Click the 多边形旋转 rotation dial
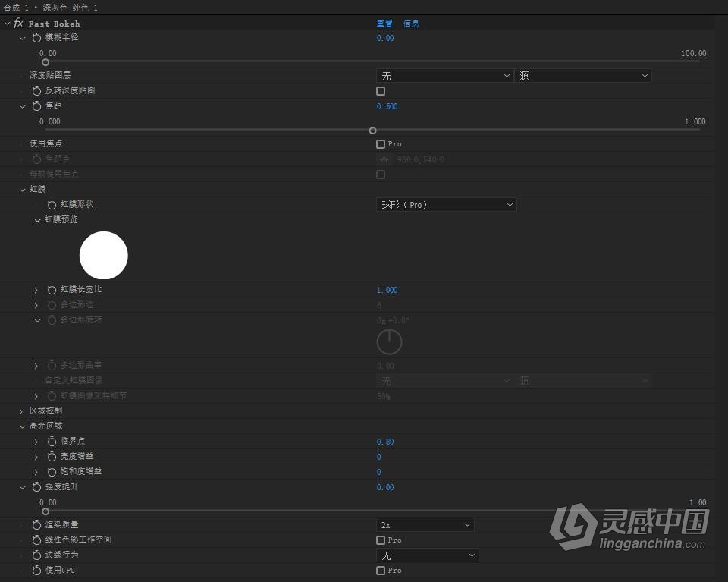The width and height of the screenshot is (728, 582). (x=389, y=341)
